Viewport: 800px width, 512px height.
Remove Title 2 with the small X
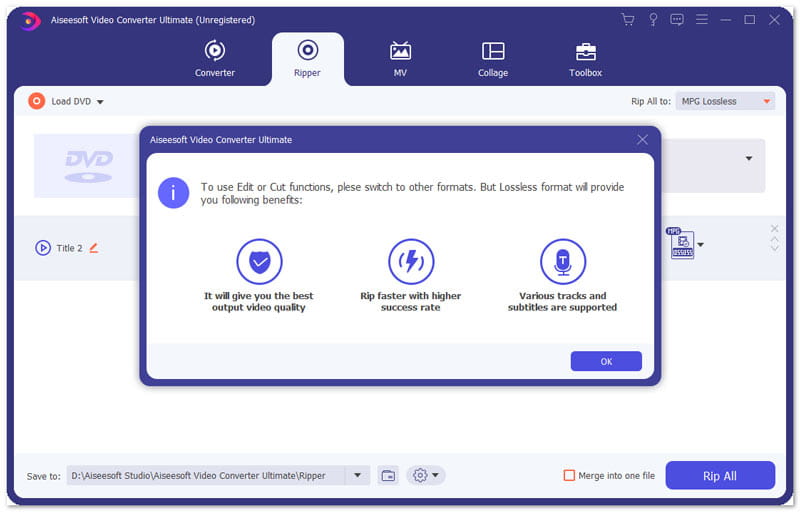(x=774, y=228)
